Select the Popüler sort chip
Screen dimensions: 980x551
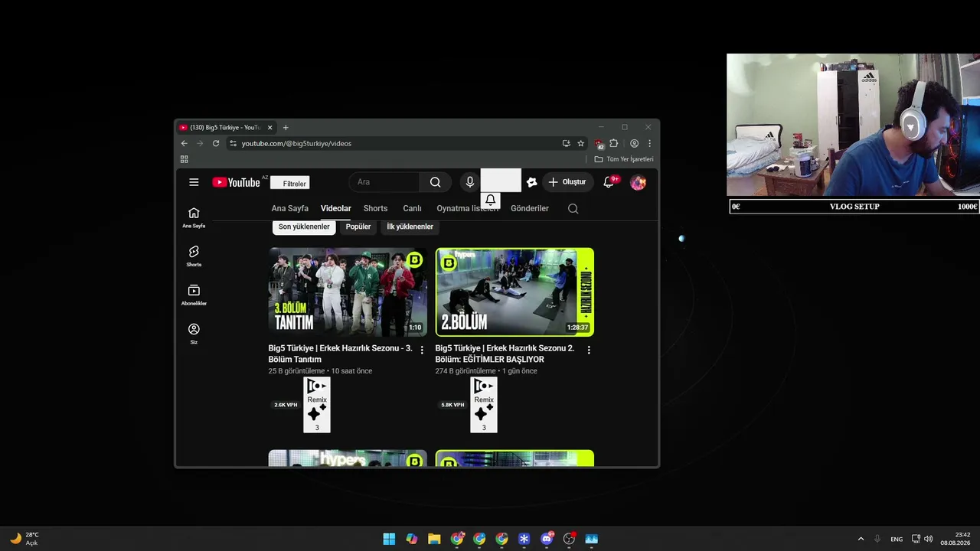click(x=358, y=227)
